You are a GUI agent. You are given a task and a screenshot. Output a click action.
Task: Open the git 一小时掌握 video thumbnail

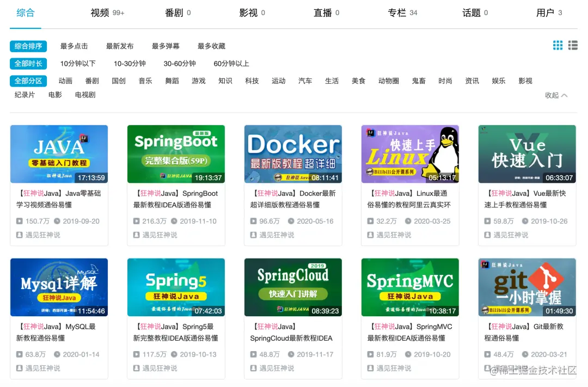527,287
